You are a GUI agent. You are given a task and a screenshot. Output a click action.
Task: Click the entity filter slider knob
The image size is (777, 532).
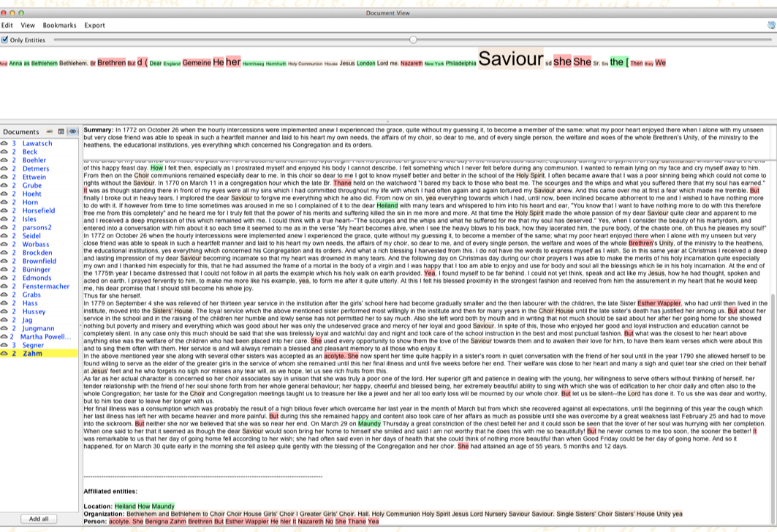coord(414,39)
